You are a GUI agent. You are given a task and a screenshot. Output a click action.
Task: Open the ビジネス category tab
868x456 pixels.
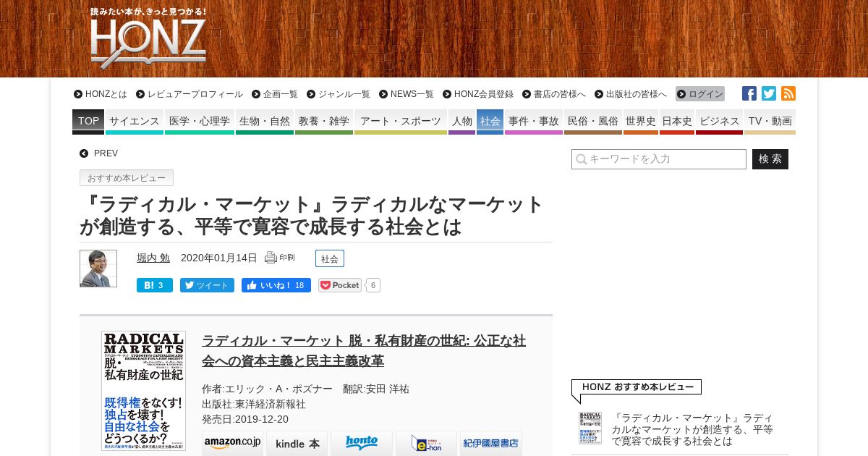click(719, 122)
